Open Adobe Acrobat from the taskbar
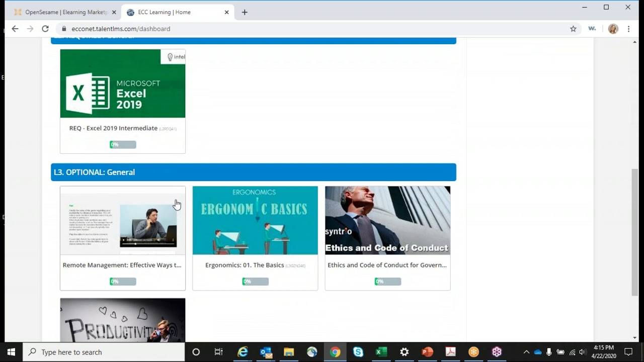The image size is (644, 362). pyautogui.click(x=451, y=352)
